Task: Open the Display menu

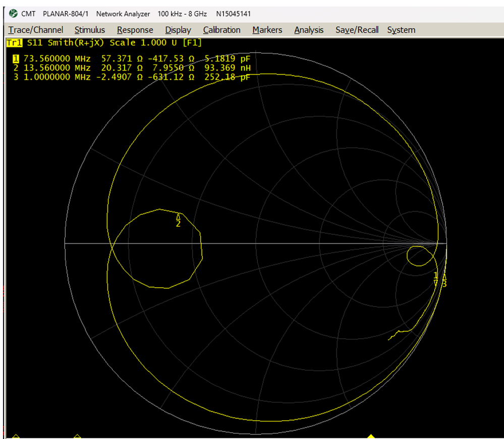Action: (178, 30)
